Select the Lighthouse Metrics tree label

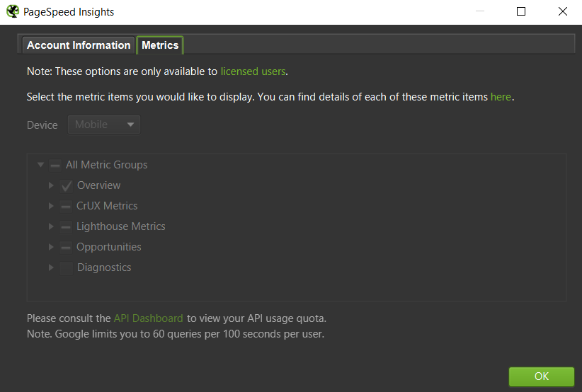(121, 226)
